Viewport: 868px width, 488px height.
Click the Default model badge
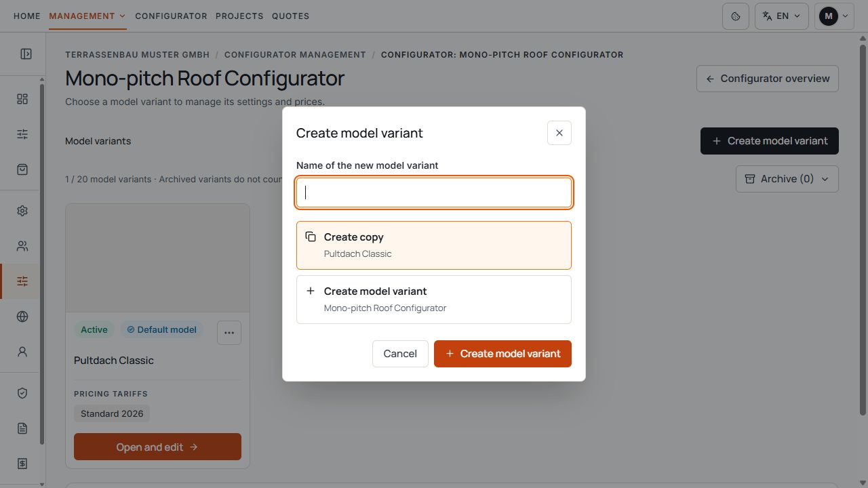(x=161, y=329)
